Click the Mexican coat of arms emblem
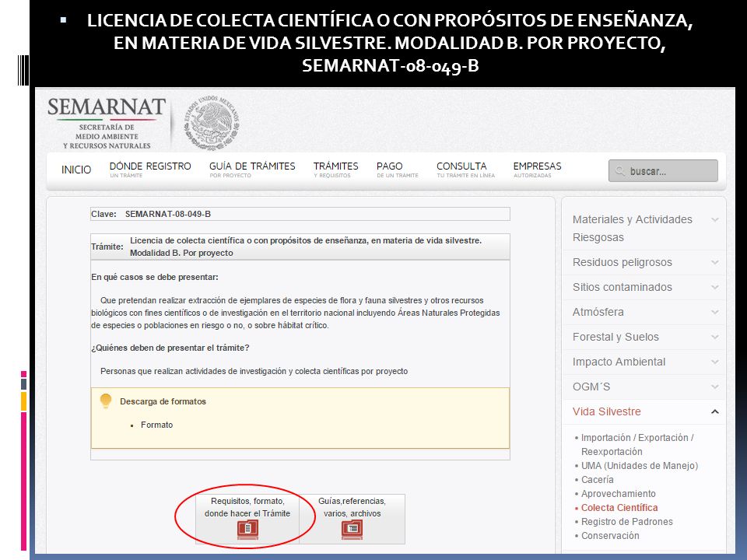Screen dimensions: 747x560 click(212, 122)
